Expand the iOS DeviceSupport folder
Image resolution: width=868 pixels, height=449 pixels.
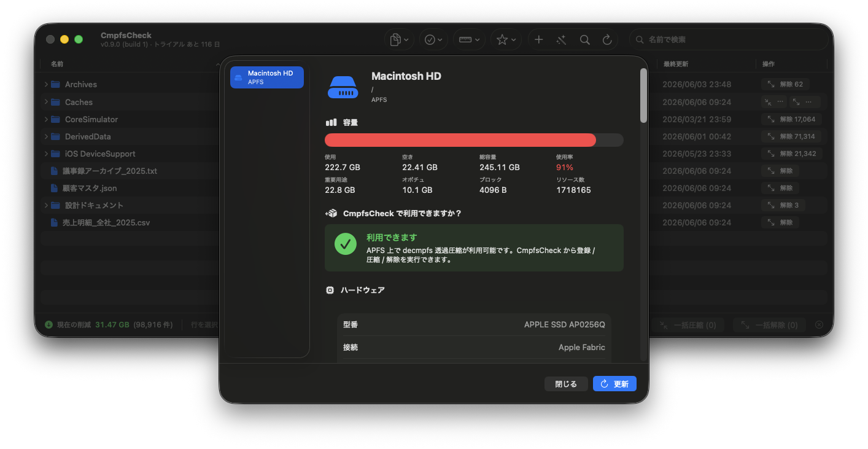(46, 154)
